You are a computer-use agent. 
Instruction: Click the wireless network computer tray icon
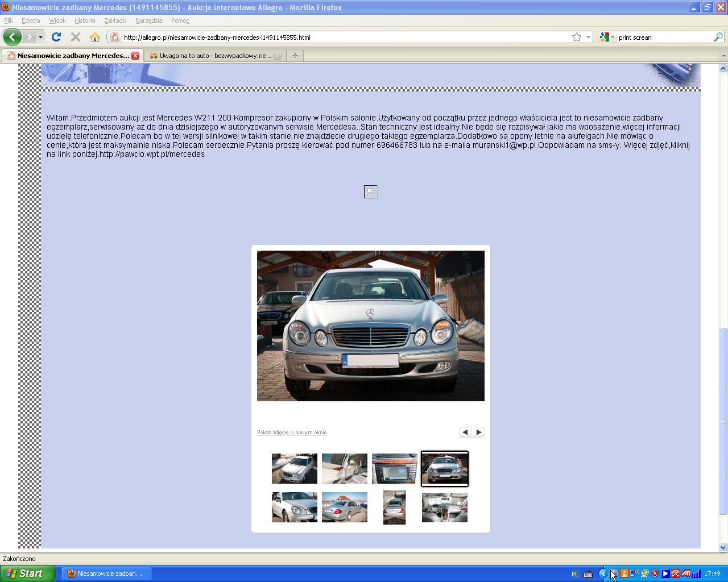coord(634,574)
